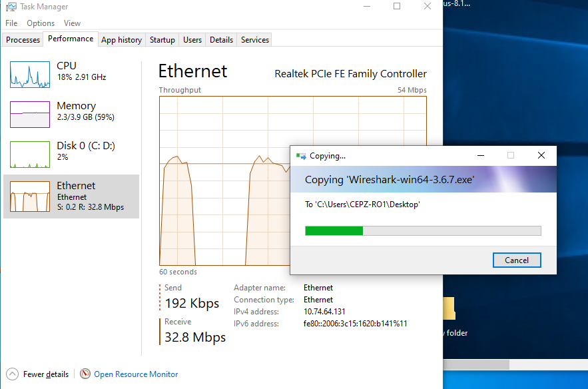Select the CPU usage mini graph
The height and width of the screenshot is (389, 588).
pyautogui.click(x=30, y=75)
